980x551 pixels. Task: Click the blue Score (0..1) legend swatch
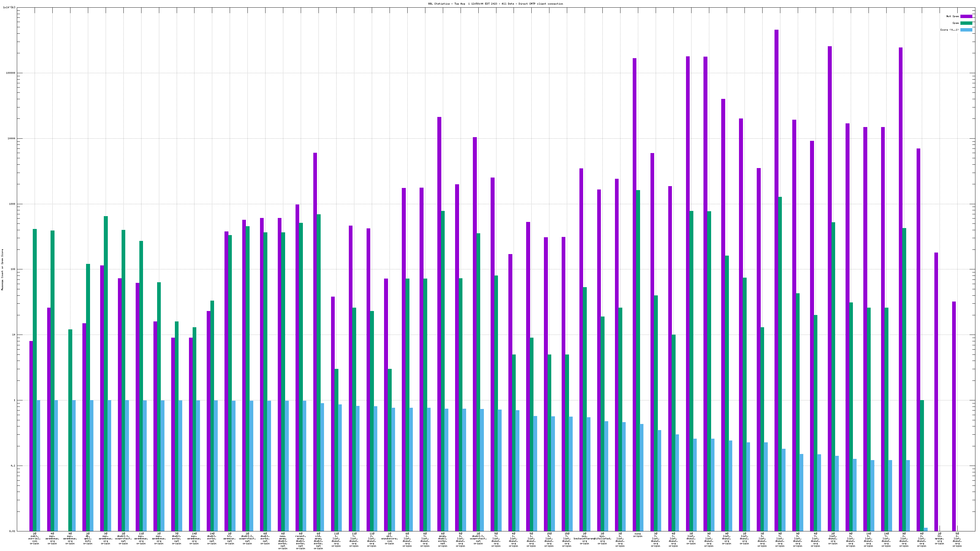[966, 30]
